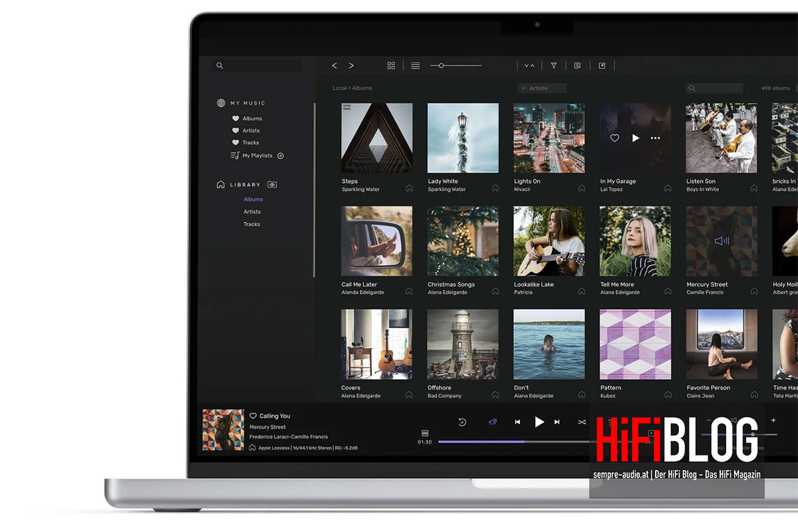798x532 pixels.
Task: Adjust the thumbnail size slider
Action: (441, 66)
